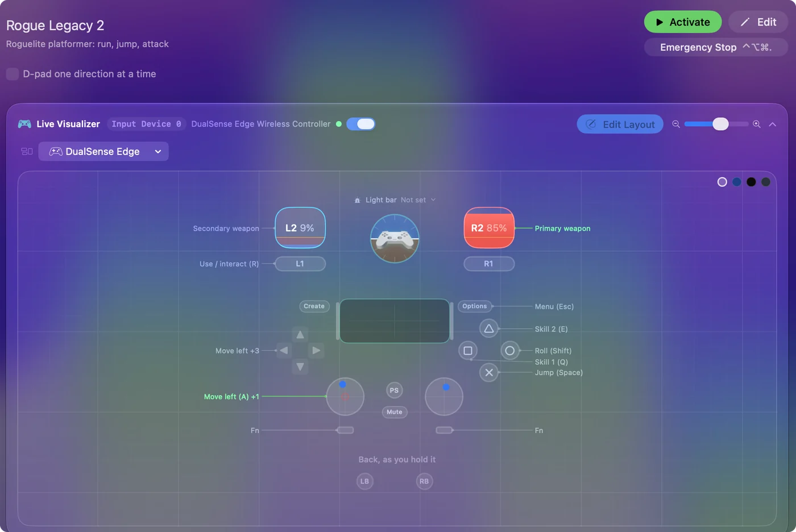Select the dark gray theme circle
Image resolution: width=796 pixels, height=532 pixels.
(x=766, y=182)
